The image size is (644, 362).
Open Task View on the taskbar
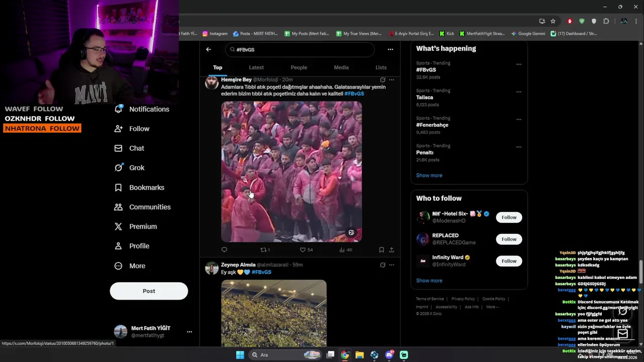[x=330, y=355]
